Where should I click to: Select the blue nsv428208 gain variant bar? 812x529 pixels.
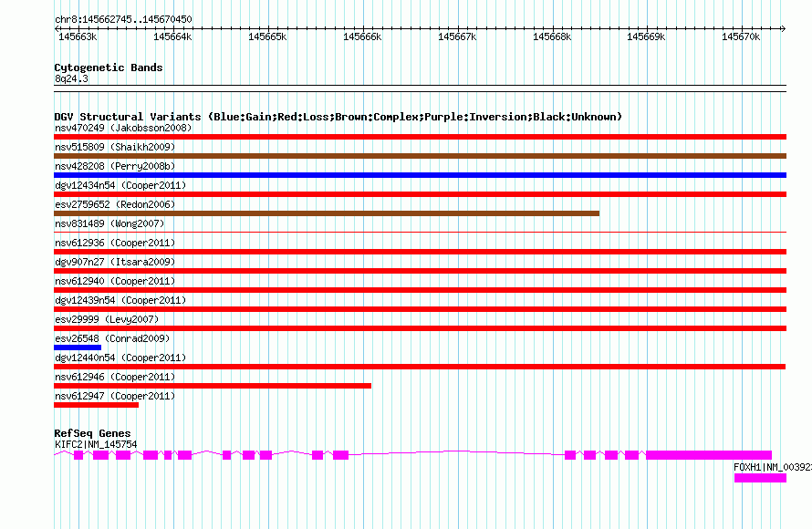pos(420,175)
